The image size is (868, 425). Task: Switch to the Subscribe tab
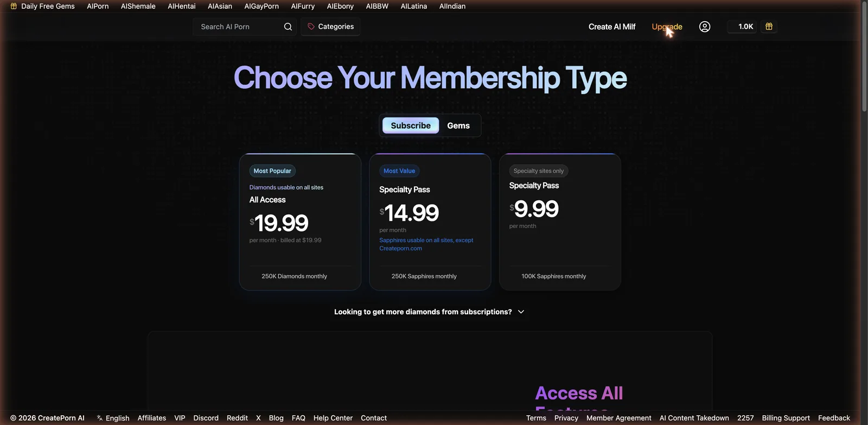411,125
